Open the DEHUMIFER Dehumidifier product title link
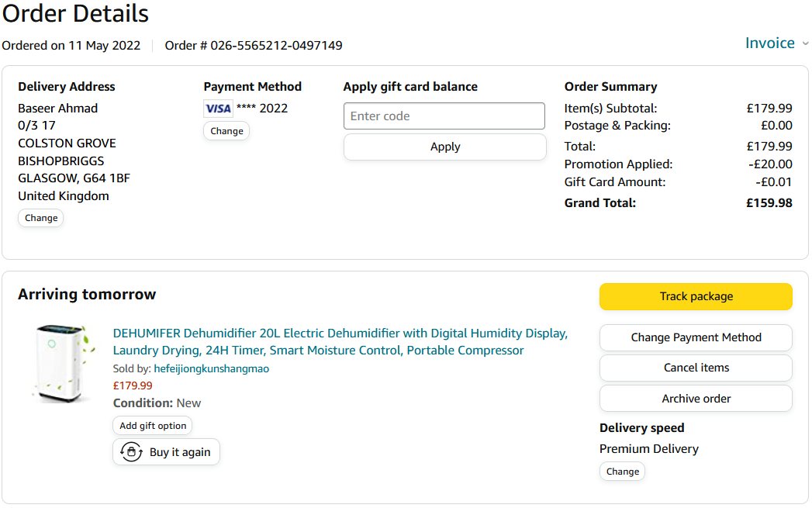Image resolution: width=812 pixels, height=508 pixels. pos(340,341)
